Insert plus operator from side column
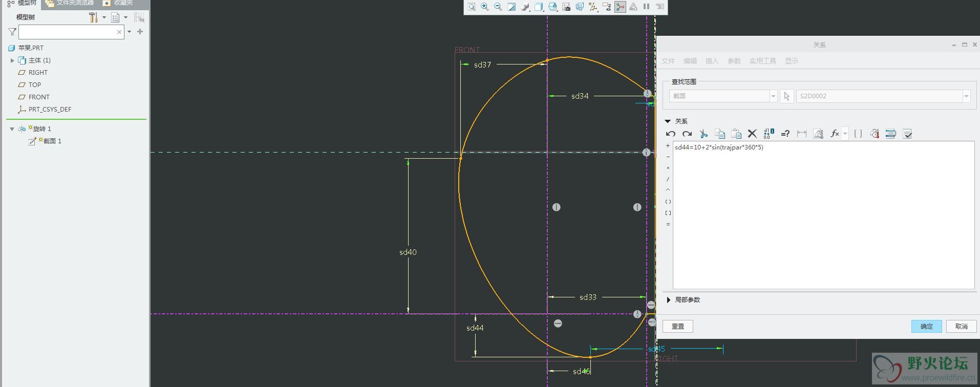The height and width of the screenshot is (387, 980). [668, 146]
